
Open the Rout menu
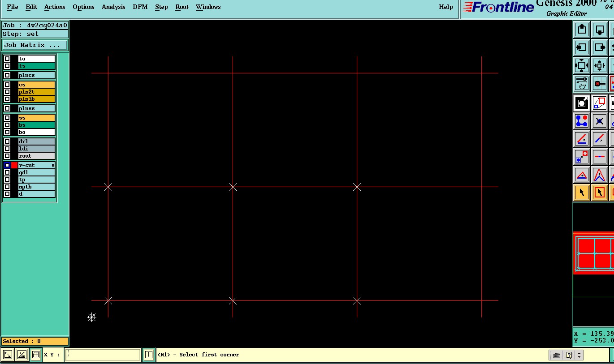click(182, 7)
